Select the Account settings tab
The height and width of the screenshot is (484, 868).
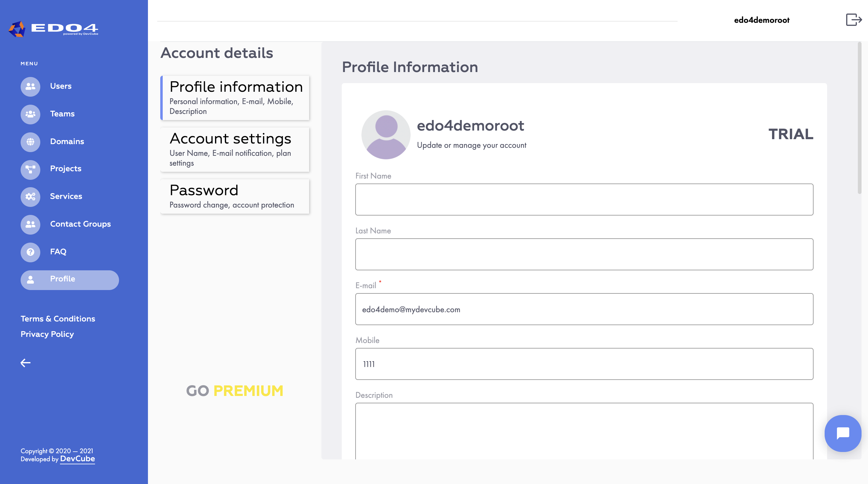[x=235, y=149]
